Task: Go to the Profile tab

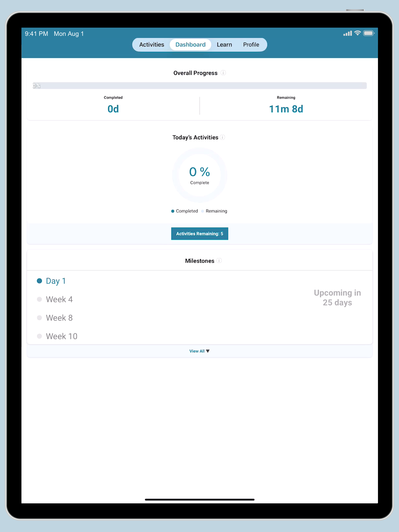Action: pyautogui.click(x=251, y=44)
